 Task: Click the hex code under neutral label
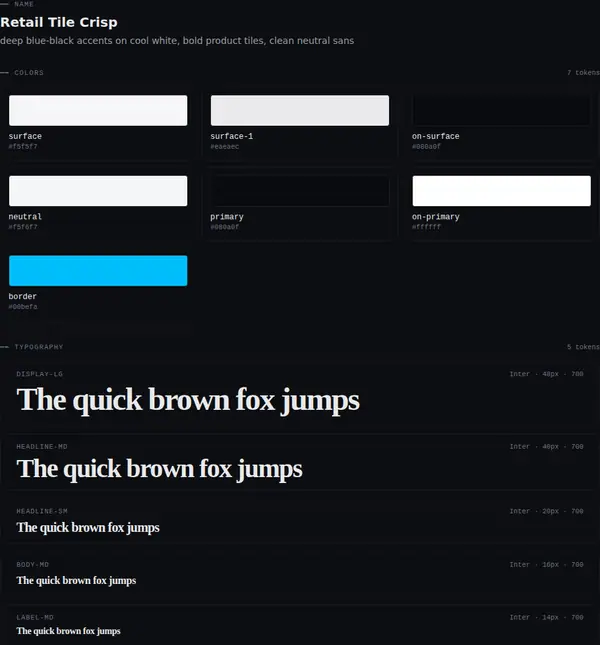click(x=23, y=227)
